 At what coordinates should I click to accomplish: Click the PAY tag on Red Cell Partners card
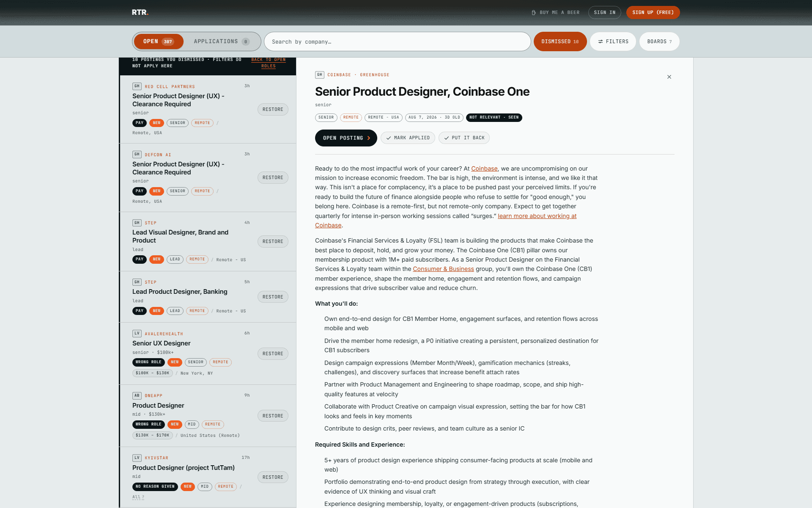[x=140, y=123]
